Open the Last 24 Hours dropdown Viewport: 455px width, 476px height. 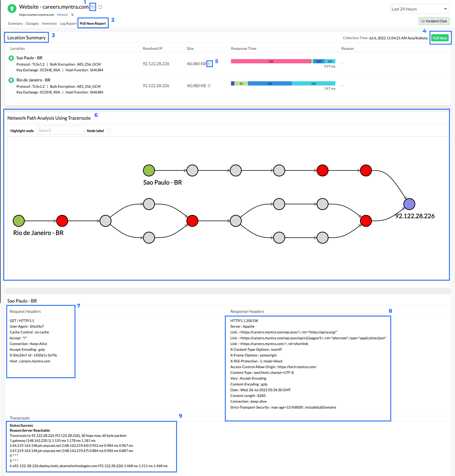[x=419, y=9]
